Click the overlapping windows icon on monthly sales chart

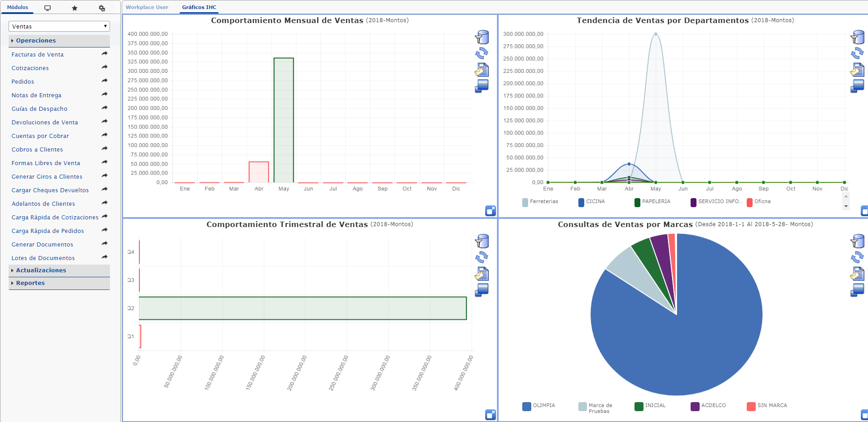tap(482, 86)
